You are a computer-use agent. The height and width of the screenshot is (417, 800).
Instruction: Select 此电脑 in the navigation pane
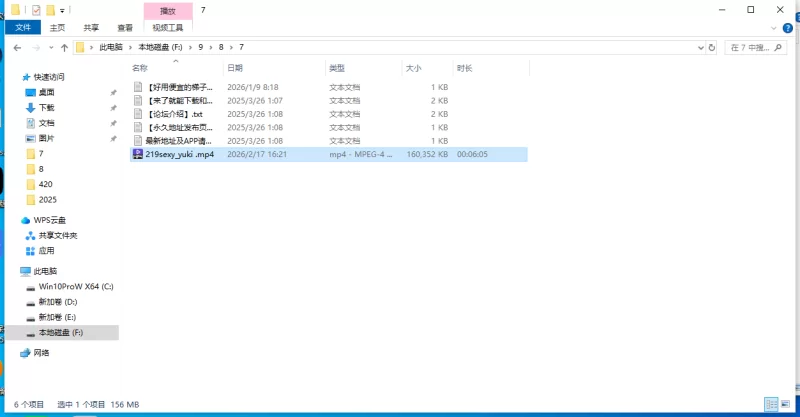coord(45,271)
